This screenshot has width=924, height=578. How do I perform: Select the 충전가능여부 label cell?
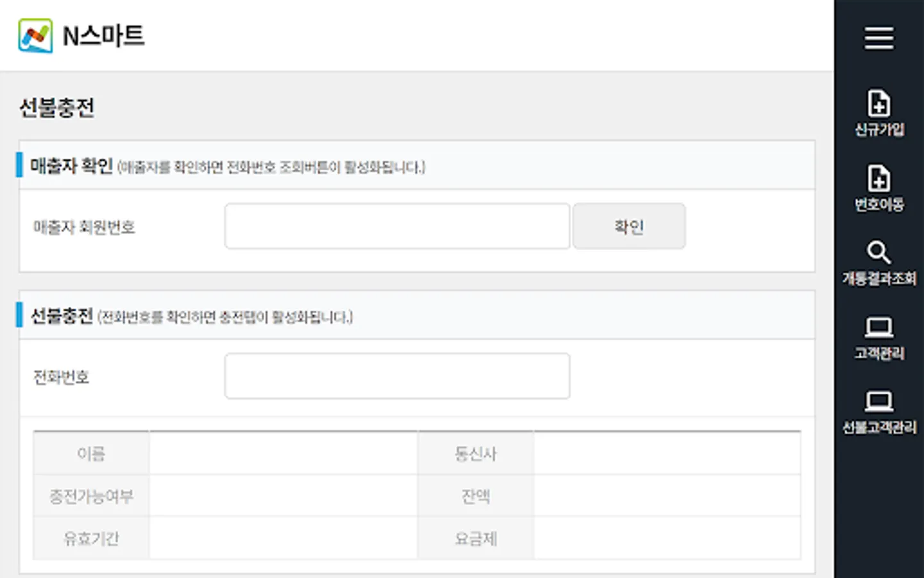(91, 496)
